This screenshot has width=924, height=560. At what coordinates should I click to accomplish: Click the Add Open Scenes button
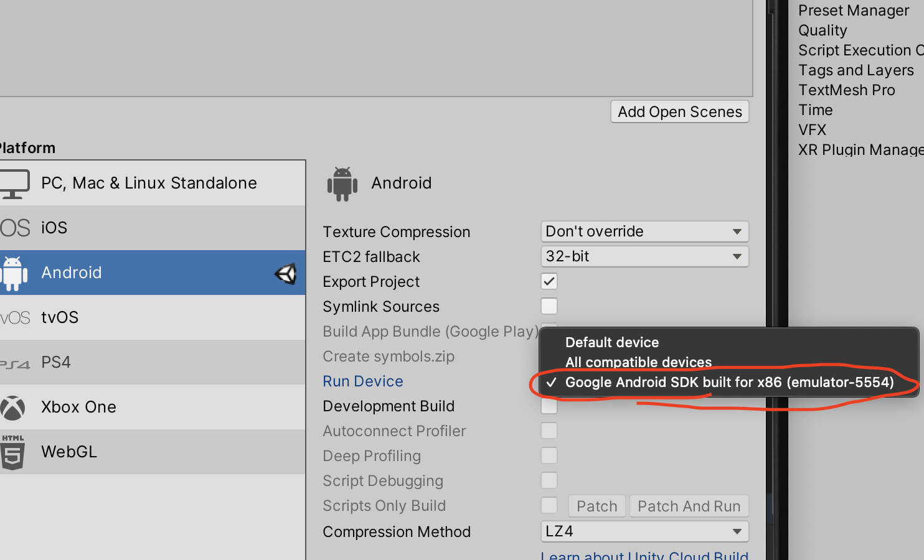tap(680, 112)
